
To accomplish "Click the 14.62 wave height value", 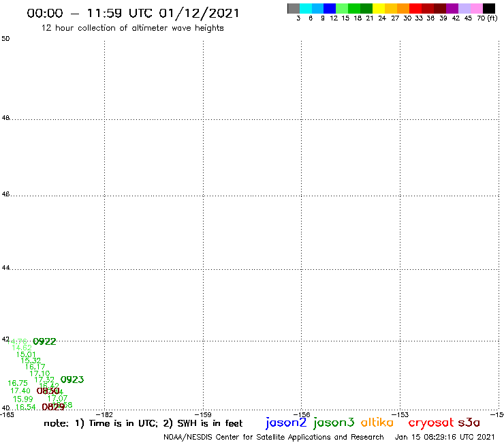I will [22, 348].
